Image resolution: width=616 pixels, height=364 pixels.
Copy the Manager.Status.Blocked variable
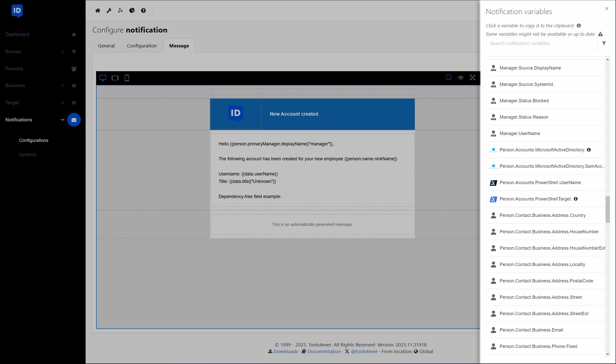click(x=545, y=101)
